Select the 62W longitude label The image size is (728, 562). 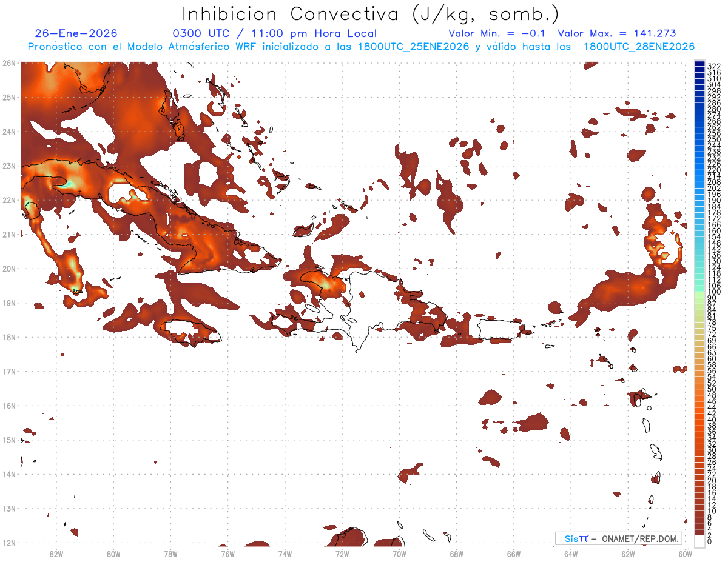point(629,554)
